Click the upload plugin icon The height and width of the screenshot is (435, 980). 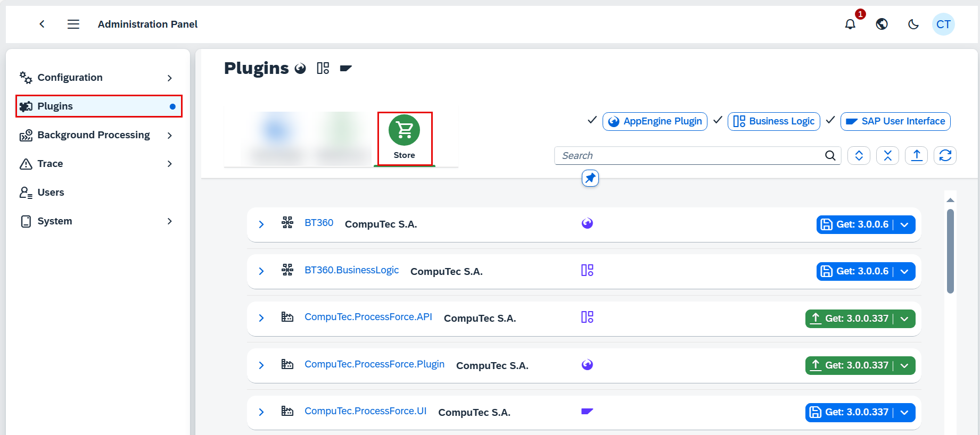(916, 155)
